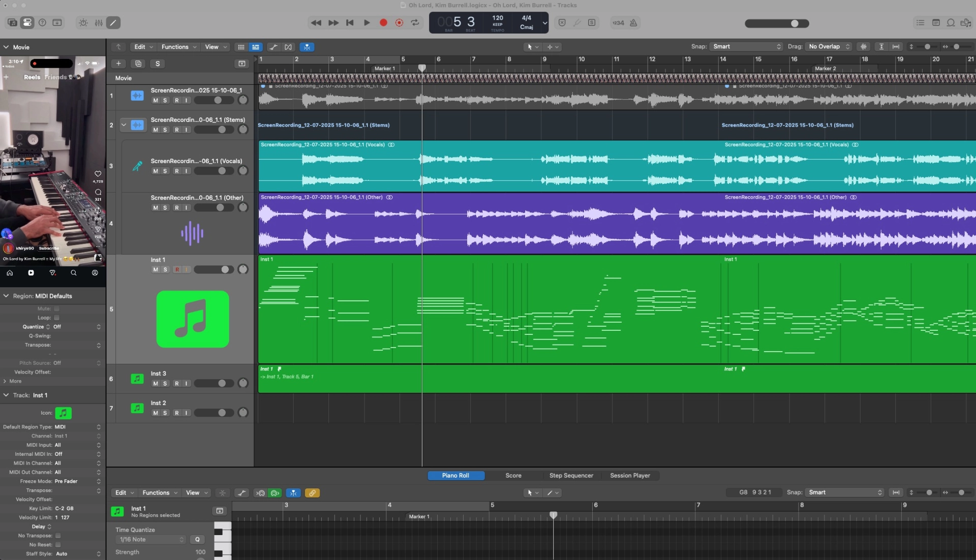Image resolution: width=976 pixels, height=560 pixels.
Task: Open the Loop Browser icon
Action: pos(951,23)
